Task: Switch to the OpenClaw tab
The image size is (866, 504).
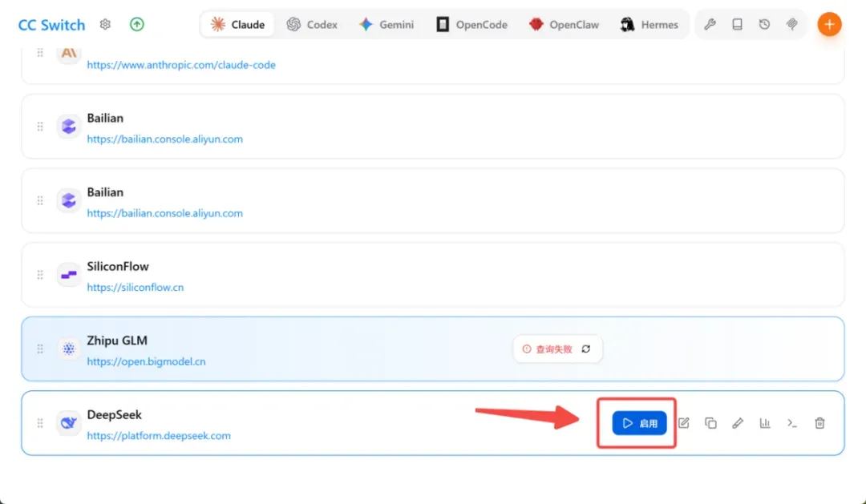Action: click(564, 24)
